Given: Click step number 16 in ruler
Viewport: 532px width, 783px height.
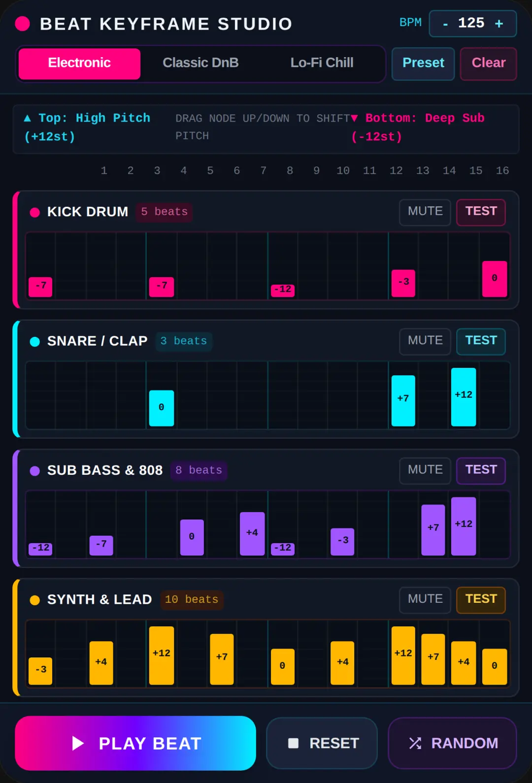Looking at the screenshot, I should click(x=502, y=171).
